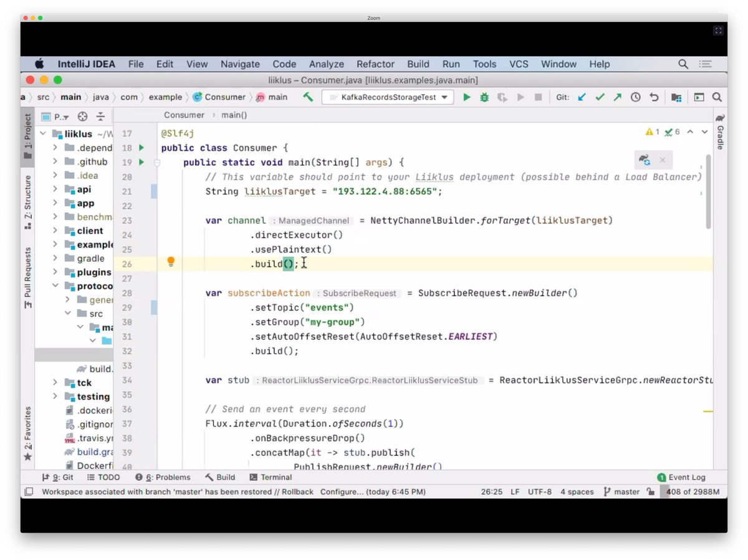Click the memory indicator 408 of 2988M

[x=693, y=492]
